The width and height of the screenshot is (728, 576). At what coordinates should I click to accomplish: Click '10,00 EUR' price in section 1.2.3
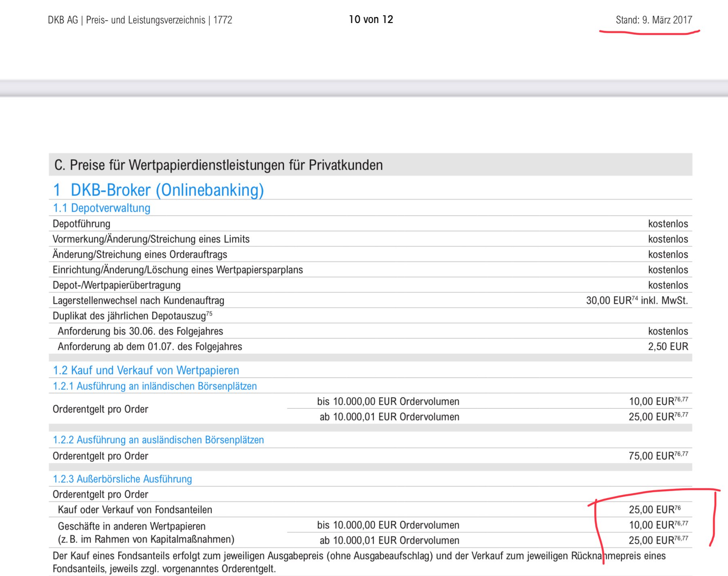pos(658,525)
